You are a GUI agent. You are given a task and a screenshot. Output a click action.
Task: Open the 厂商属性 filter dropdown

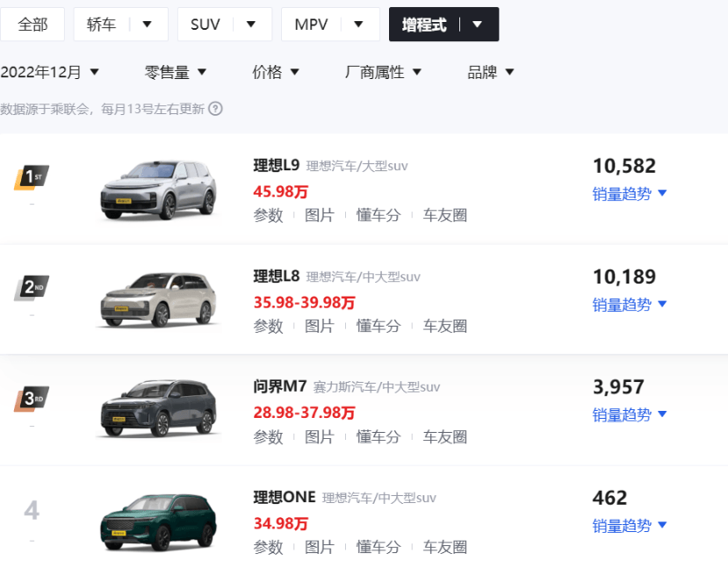tap(383, 72)
